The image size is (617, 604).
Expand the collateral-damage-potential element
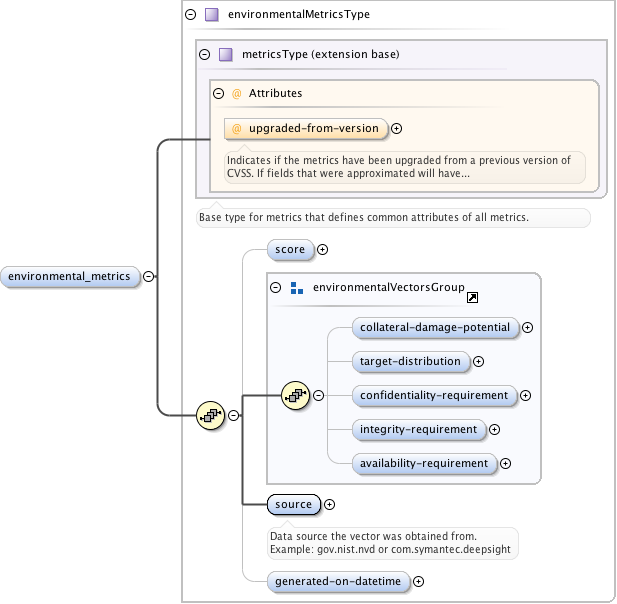pos(527,327)
